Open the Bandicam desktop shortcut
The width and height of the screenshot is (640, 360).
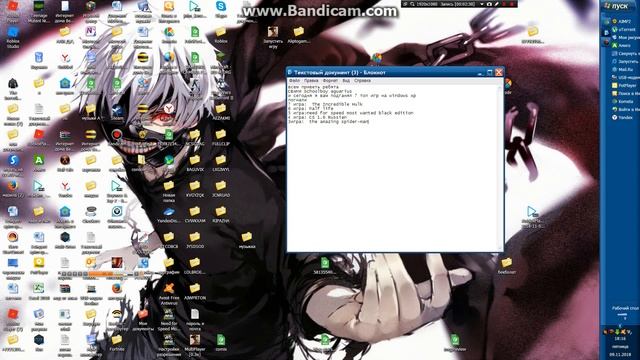(117, 138)
